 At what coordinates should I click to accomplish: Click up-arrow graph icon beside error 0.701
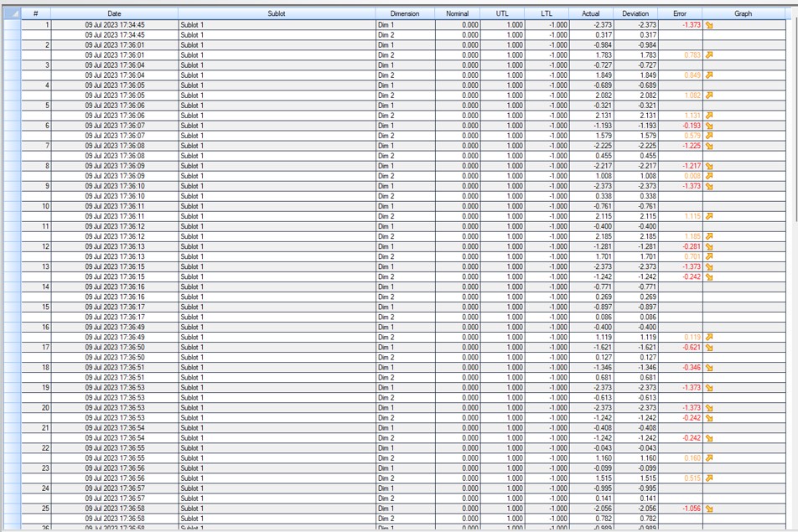(x=709, y=257)
